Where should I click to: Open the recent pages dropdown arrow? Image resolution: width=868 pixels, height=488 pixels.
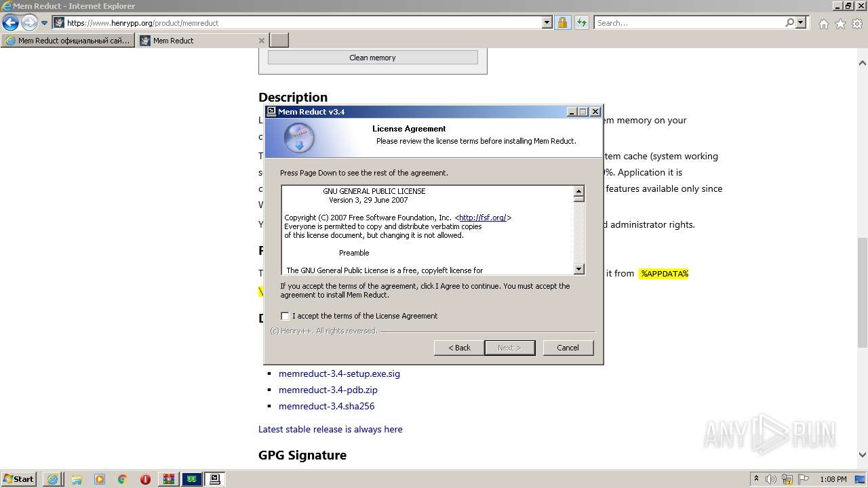[x=45, y=23]
